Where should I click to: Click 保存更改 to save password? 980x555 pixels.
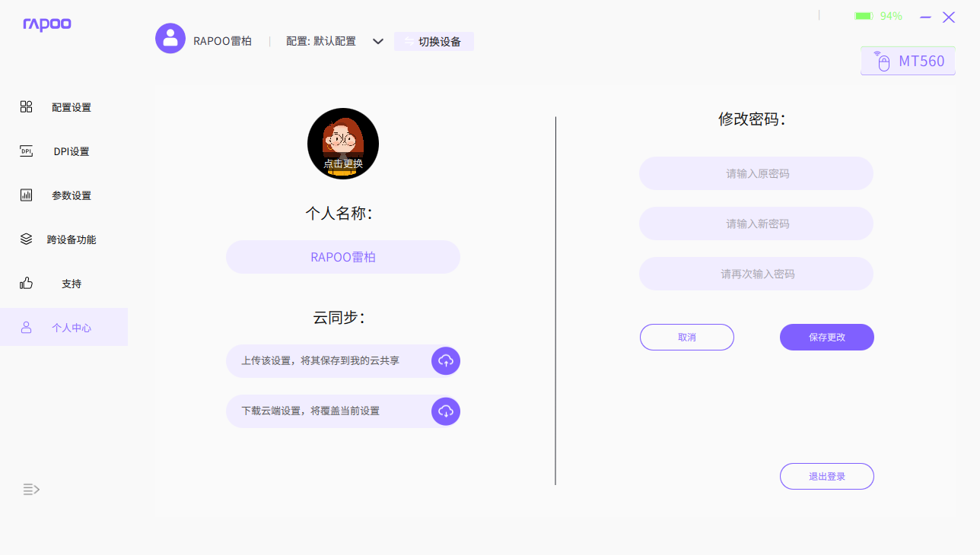pyautogui.click(x=826, y=337)
